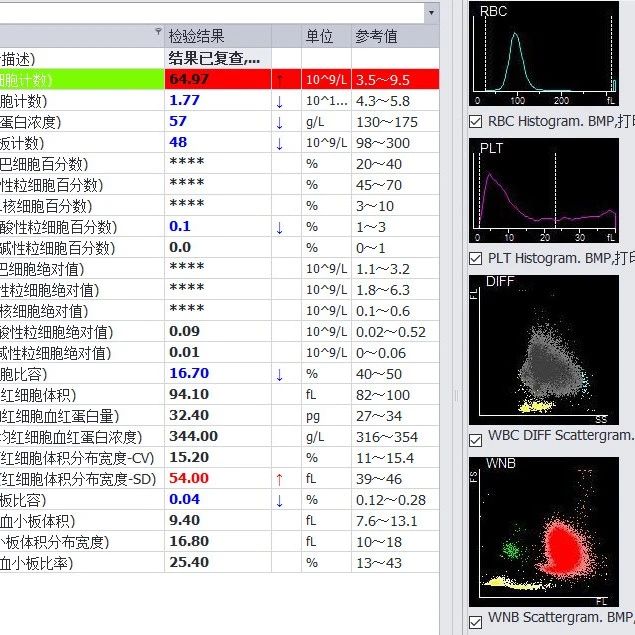
Task: Click the down arrow beside 16.70
Action: click(x=280, y=374)
